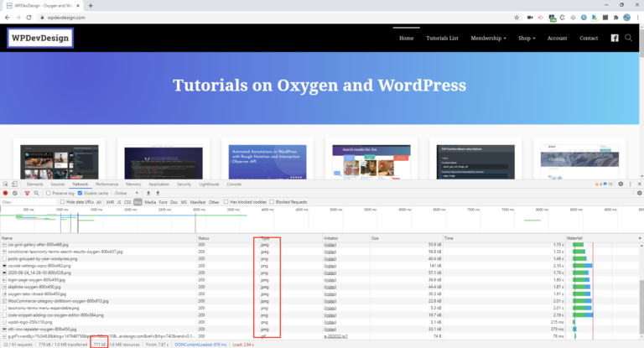
Task: Open the Chrome profile avatar
Action: [626, 18]
